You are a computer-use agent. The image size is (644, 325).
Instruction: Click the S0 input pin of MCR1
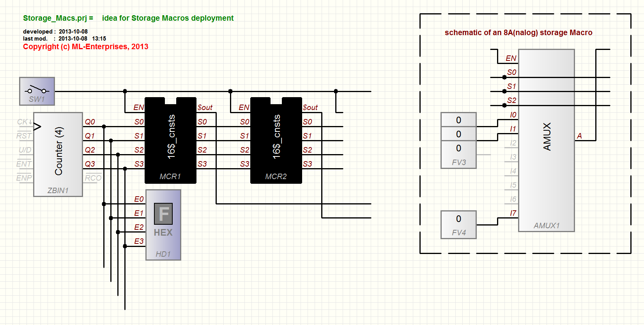click(139, 122)
